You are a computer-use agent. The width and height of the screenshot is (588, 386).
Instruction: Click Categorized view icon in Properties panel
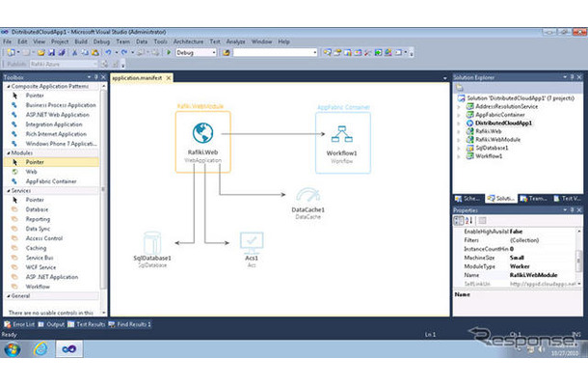click(x=458, y=221)
